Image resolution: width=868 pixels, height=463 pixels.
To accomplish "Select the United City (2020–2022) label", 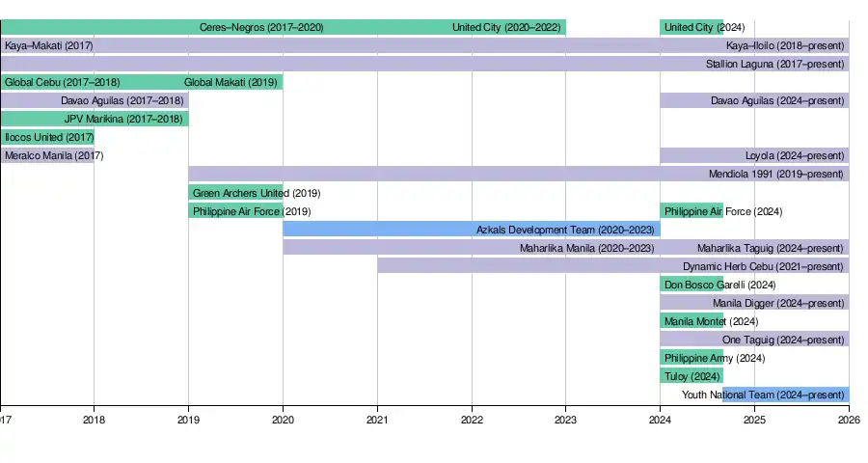I will point(506,27).
